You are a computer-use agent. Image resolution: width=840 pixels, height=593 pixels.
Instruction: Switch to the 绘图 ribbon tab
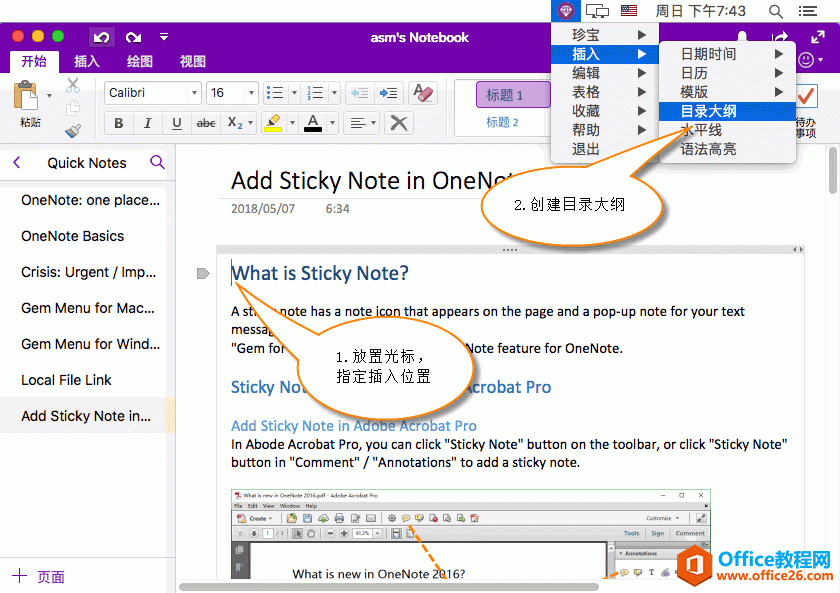pos(140,61)
